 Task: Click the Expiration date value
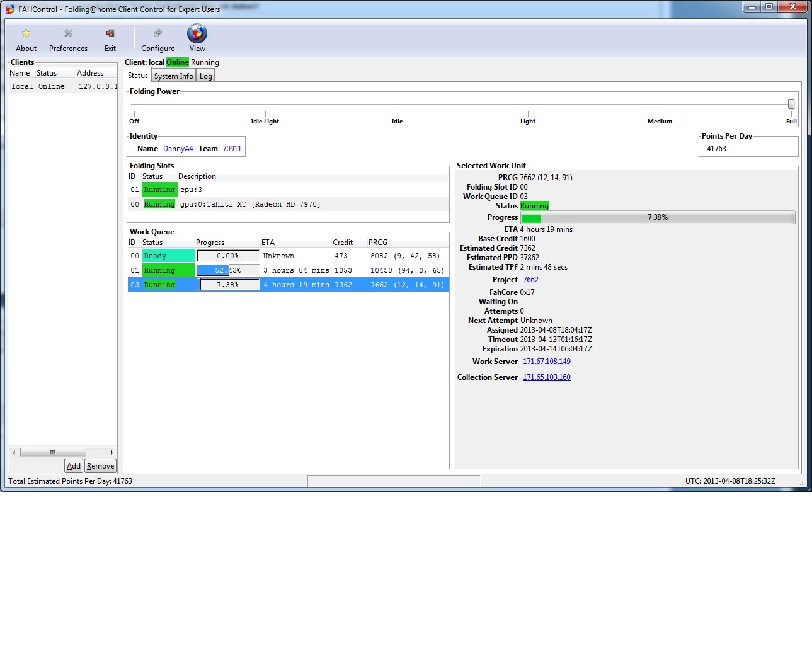coord(556,349)
